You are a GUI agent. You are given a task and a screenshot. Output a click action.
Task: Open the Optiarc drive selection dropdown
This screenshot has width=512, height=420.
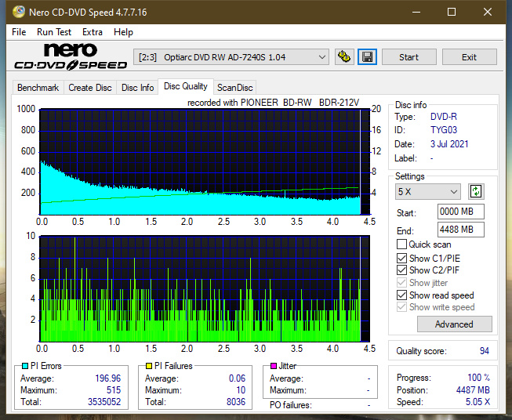(231, 57)
